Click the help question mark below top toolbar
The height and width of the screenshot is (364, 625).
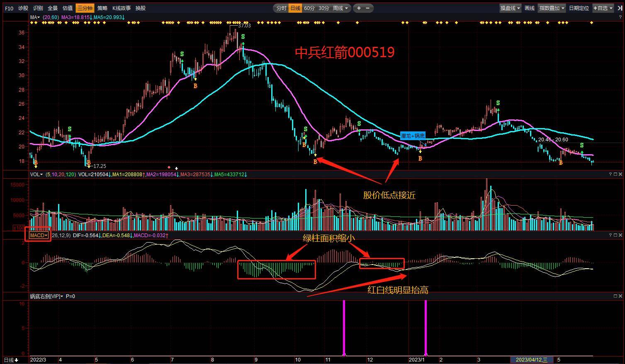(620, 17)
